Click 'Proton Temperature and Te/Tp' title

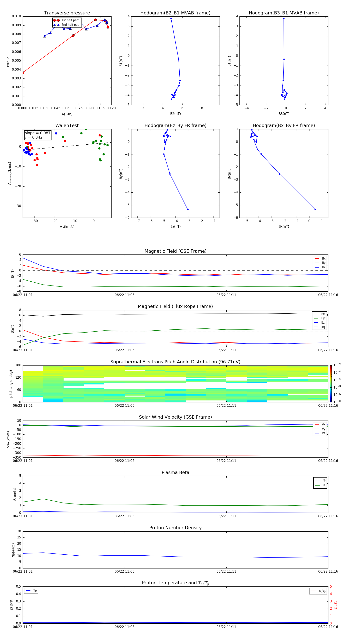click(175, 583)
